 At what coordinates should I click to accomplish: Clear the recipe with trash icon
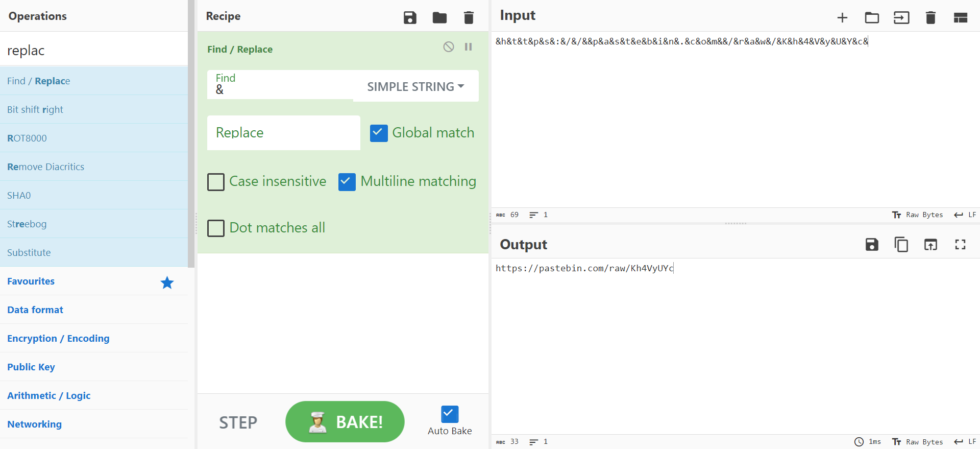click(469, 18)
